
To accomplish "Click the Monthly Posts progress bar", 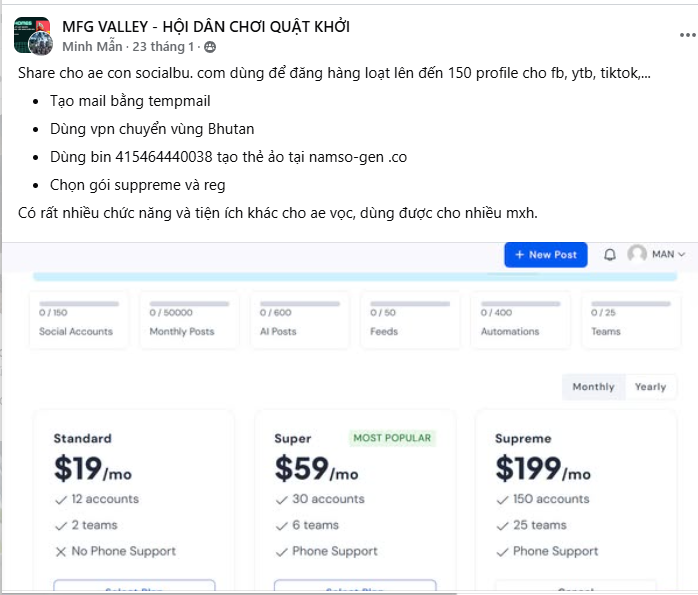I will [x=190, y=303].
